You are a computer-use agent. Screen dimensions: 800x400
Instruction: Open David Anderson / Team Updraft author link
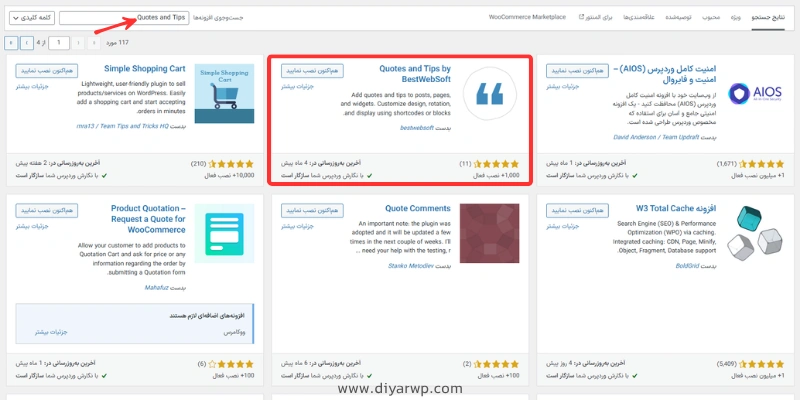pos(655,138)
